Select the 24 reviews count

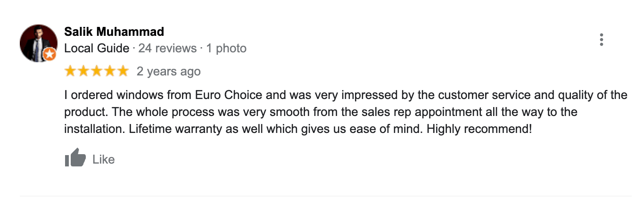pyautogui.click(x=167, y=48)
